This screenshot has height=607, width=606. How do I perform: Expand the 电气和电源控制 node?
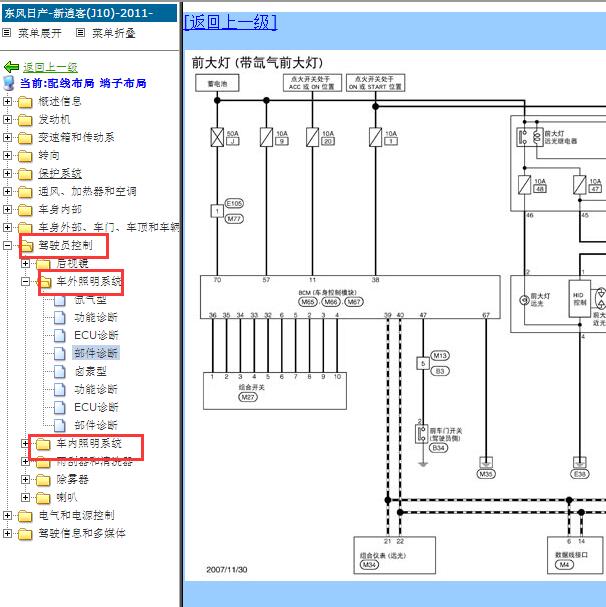coord(7,515)
